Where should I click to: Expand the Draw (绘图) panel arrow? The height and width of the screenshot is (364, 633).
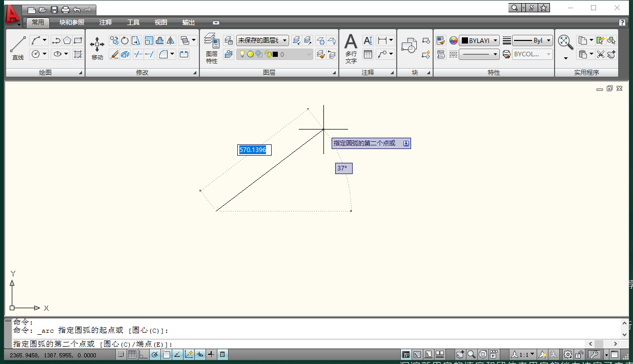click(x=80, y=74)
